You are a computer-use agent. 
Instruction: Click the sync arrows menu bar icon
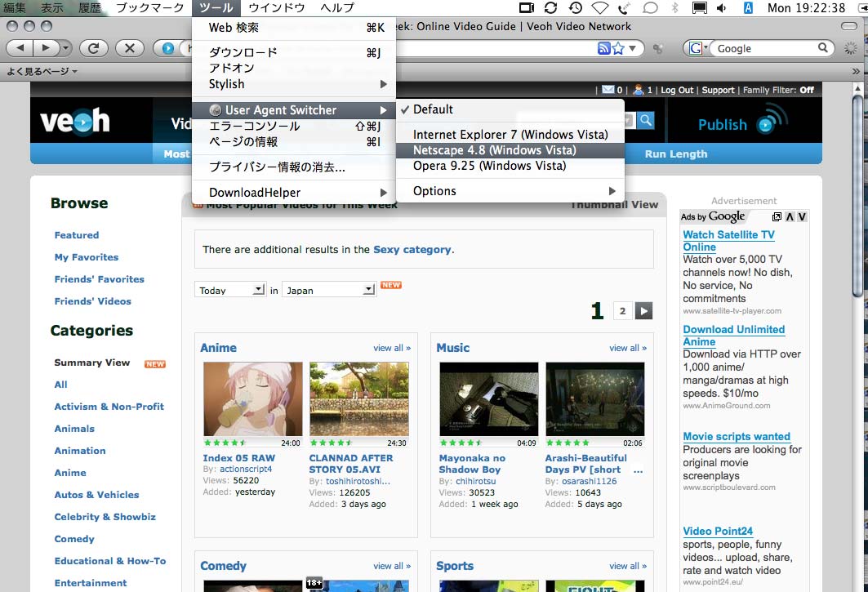click(550, 7)
